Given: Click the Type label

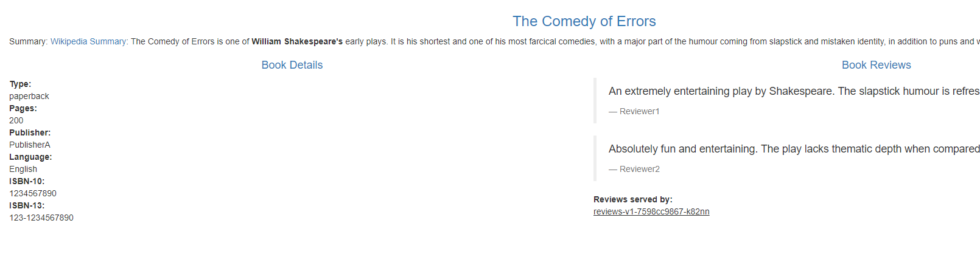Looking at the screenshot, I should (20, 84).
